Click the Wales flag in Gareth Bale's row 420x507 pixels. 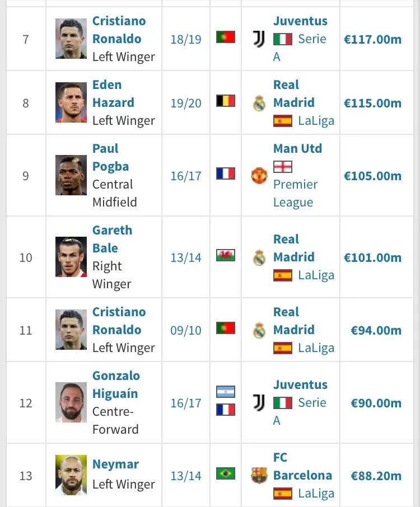click(x=226, y=256)
